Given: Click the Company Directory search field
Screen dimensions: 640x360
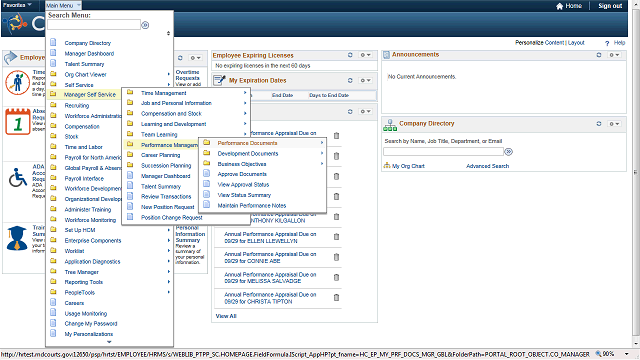Looking at the screenshot, I should coord(443,152).
